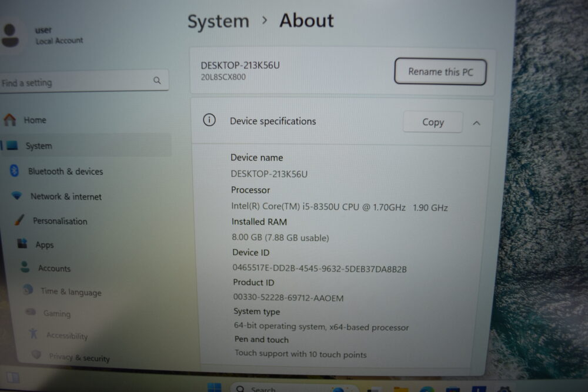The height and width of the screenshot is (392, 588).
Task: Click the Touch support with 10 touch points text
Action: click(x=300, y=354)
